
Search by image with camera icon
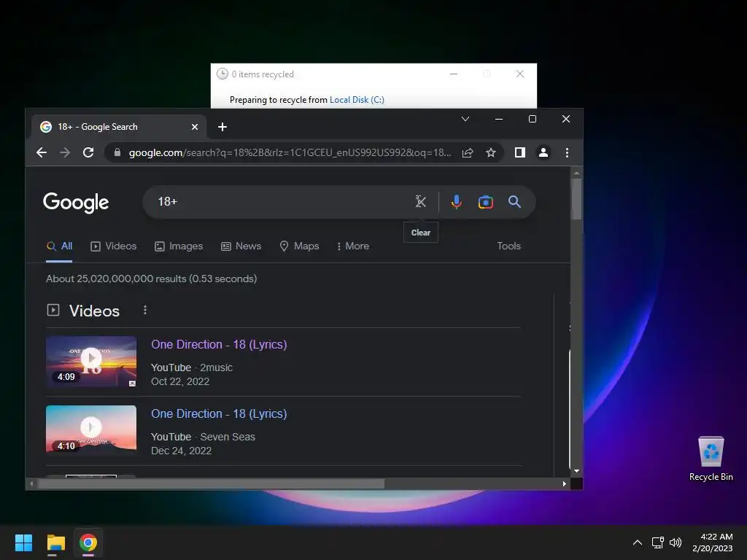point(485,202)
